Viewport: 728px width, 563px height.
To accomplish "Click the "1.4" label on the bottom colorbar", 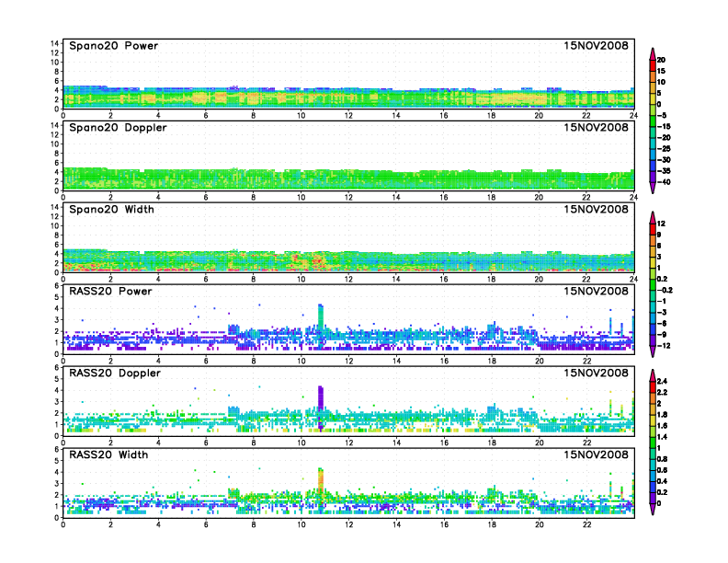I will tap(662, 437).
